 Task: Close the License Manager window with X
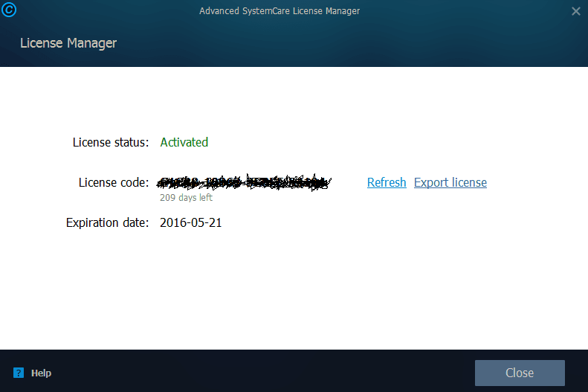(x=576, y=11)
